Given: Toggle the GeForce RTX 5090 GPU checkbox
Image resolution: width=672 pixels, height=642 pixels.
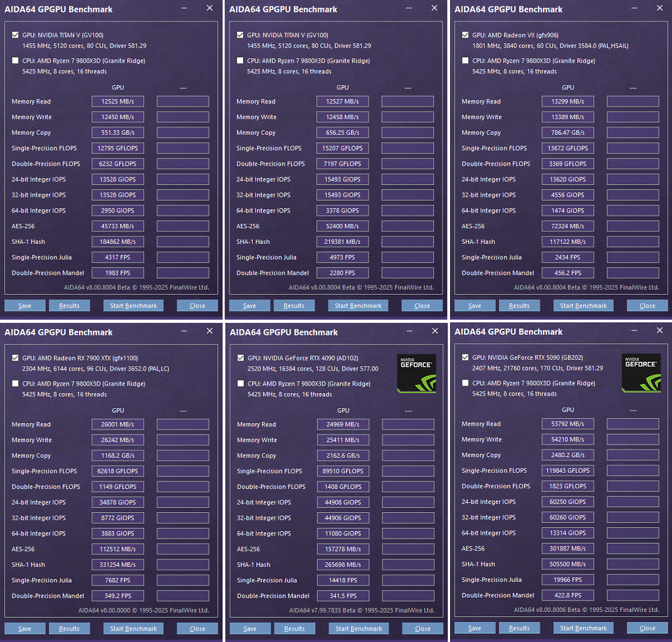Looking at the screenshot, I should pos(465,357).
